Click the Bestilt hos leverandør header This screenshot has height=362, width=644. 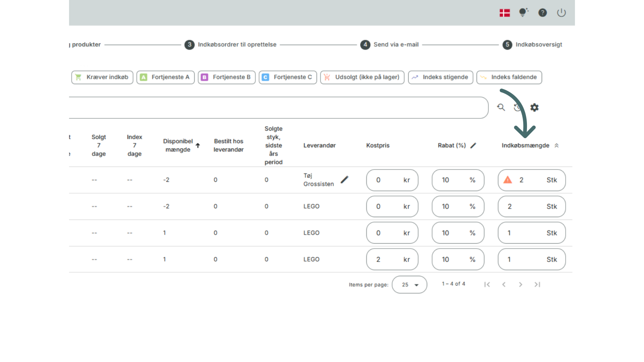[229, 145]
